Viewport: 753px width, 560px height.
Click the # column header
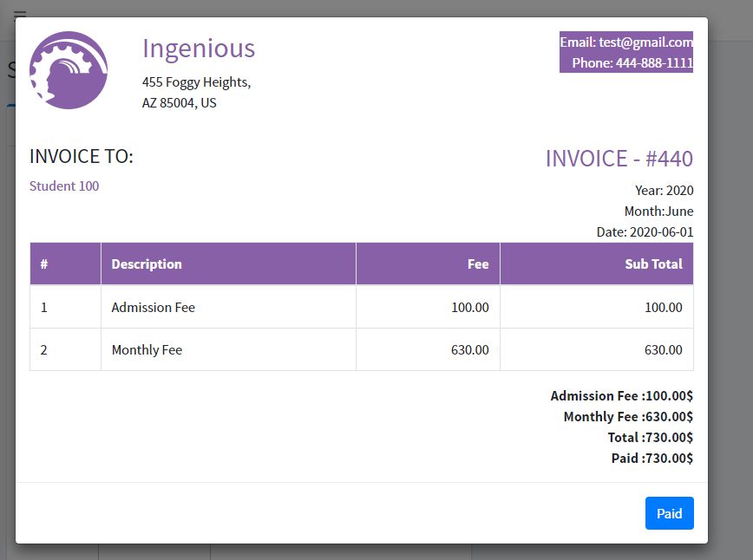click(x=44, y=264)
